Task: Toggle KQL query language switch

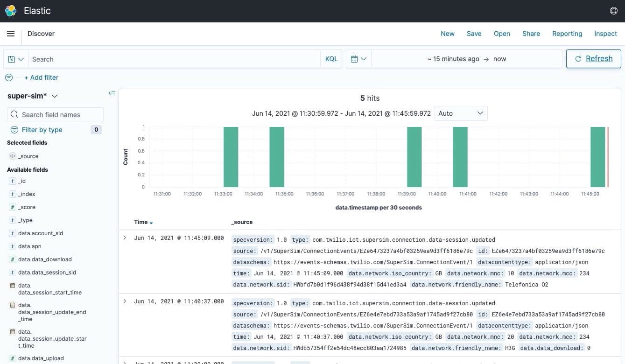Action: [x=331, y=59]
